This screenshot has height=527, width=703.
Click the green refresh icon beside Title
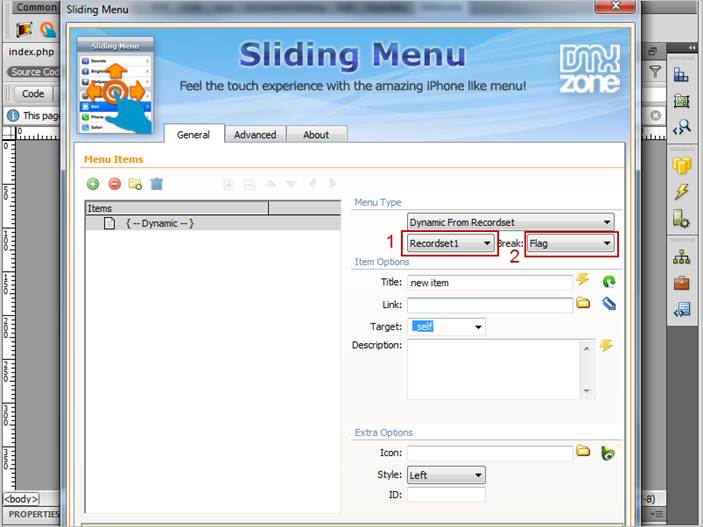[608, 282]
